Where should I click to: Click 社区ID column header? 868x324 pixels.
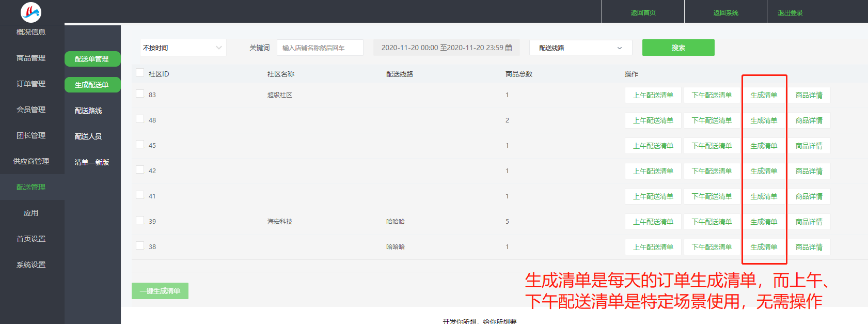point(159,74)
